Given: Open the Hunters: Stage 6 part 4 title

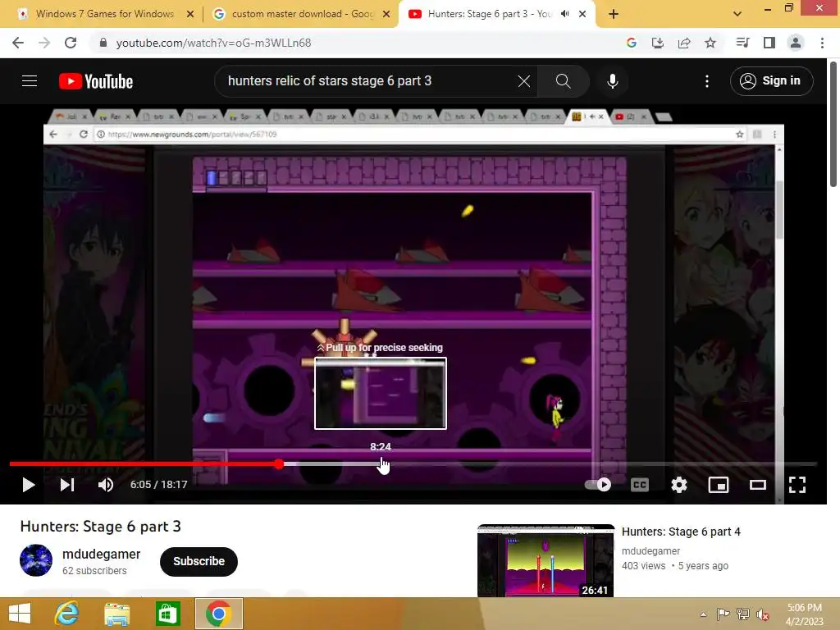Looking at the screenshot, I should tap(681, 532).
